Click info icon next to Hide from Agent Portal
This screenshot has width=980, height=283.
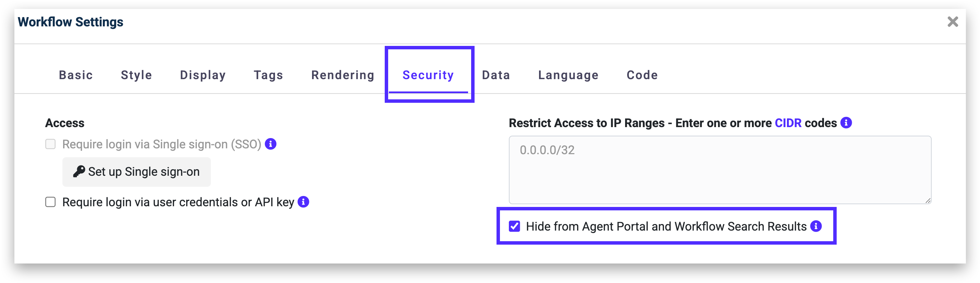tap(816, 226)
